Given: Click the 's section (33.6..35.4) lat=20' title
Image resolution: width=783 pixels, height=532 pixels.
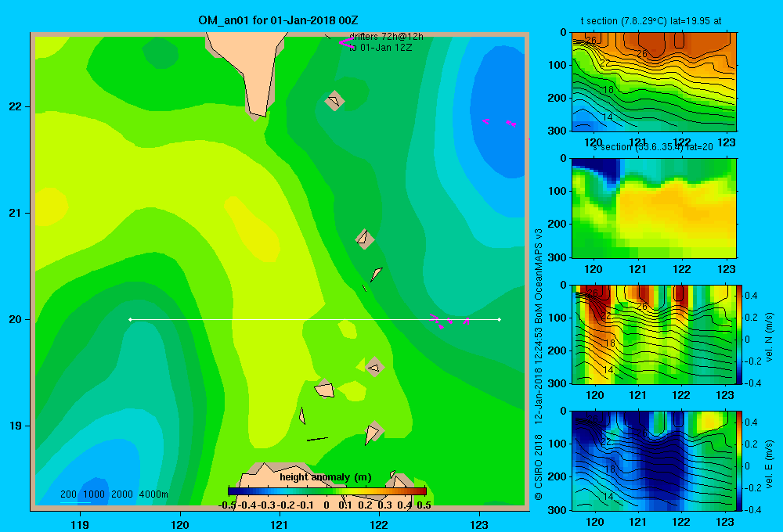Looking at the screenshot, I should (653, 147).
